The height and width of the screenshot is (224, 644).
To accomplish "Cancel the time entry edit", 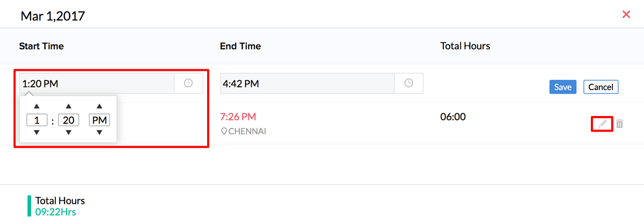I will coord(601,87).
